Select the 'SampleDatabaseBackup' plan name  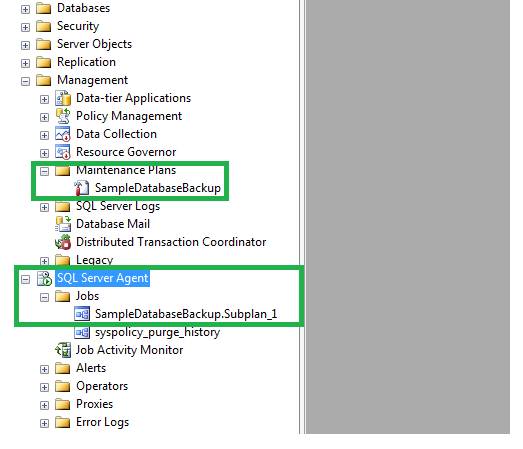coord(158,188)
